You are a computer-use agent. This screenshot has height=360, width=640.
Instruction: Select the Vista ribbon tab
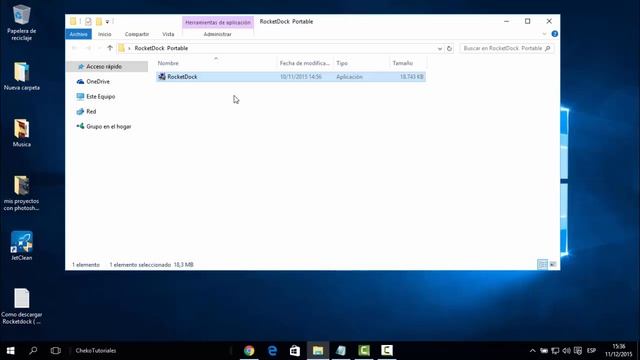(x=168, y=34)
